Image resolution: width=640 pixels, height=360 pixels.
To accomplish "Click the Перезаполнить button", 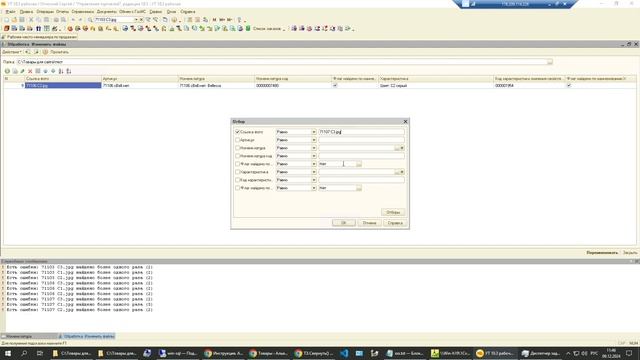I will [602, 253].
